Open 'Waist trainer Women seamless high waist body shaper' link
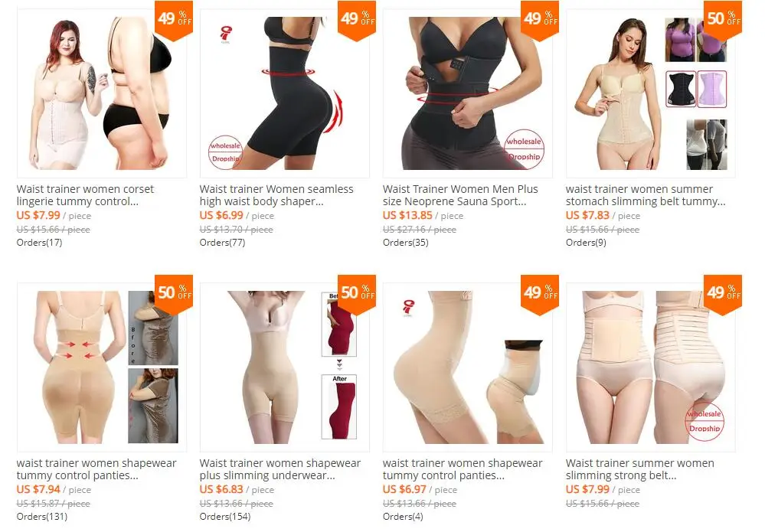Screen dimensions: 765x532 276,195
